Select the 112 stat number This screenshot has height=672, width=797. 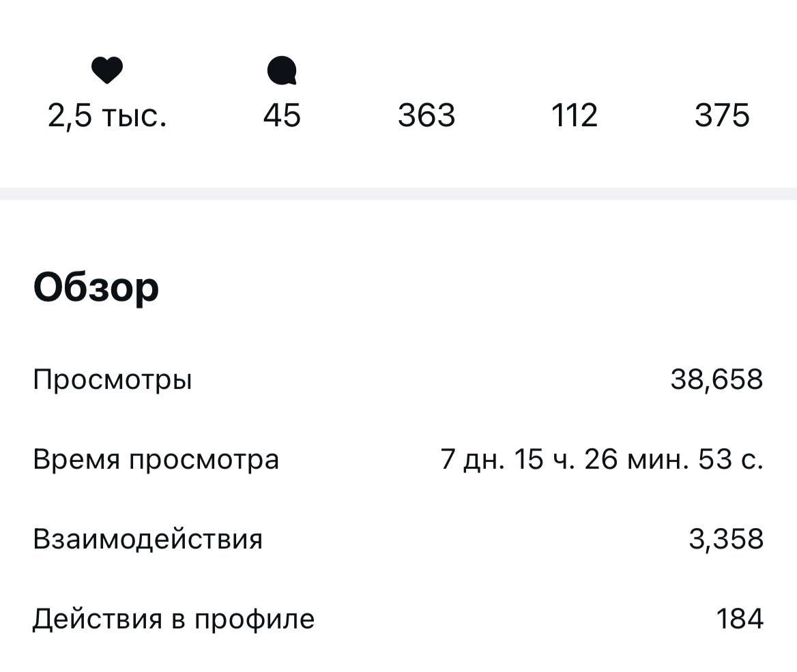[574, 115]
